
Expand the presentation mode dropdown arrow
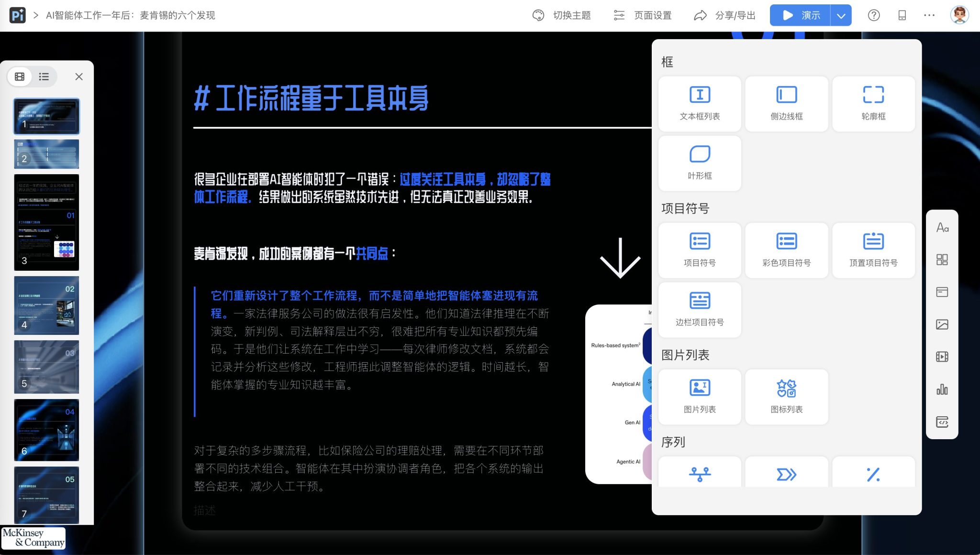tap(840, 15)
